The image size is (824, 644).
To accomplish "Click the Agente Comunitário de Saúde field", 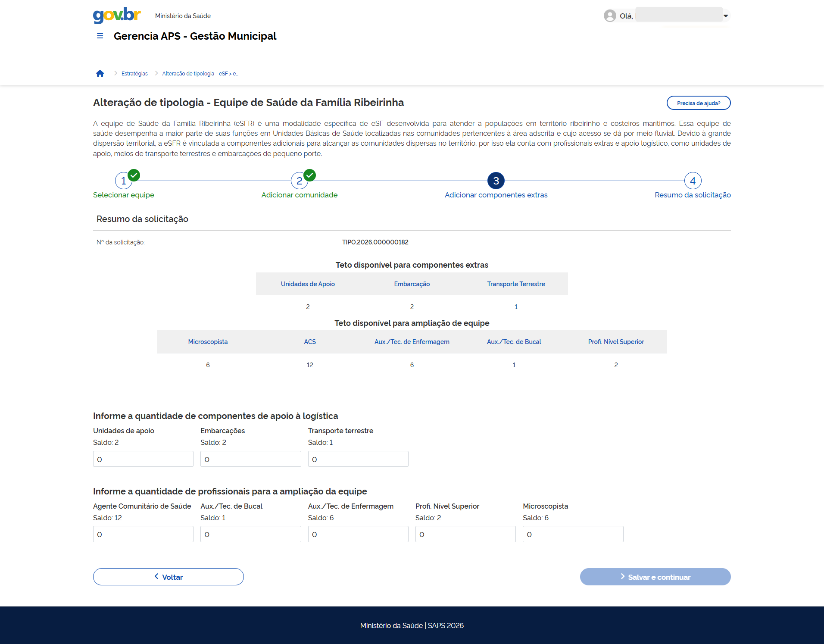I will click(143, 534).
